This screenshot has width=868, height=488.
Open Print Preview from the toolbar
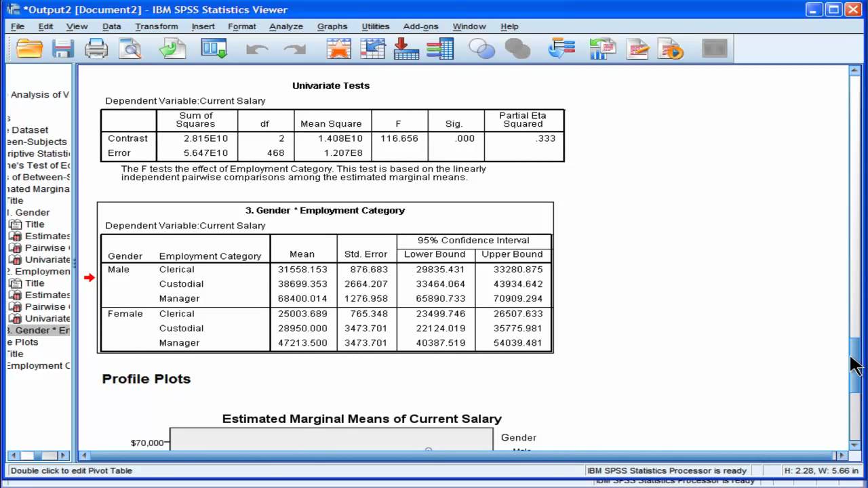(x=130, y=49)
